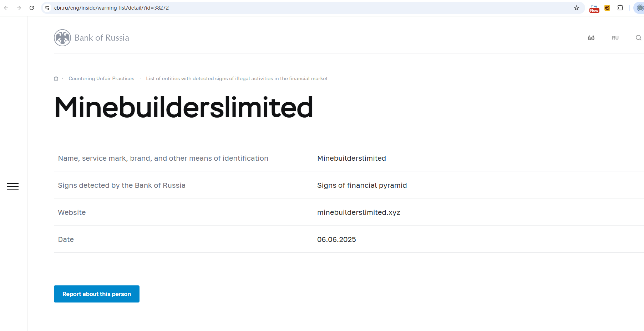Open Countering Unfair Practices breadcrumb
The width and height of the screenshot is (644, 331).
coord(101,79)
